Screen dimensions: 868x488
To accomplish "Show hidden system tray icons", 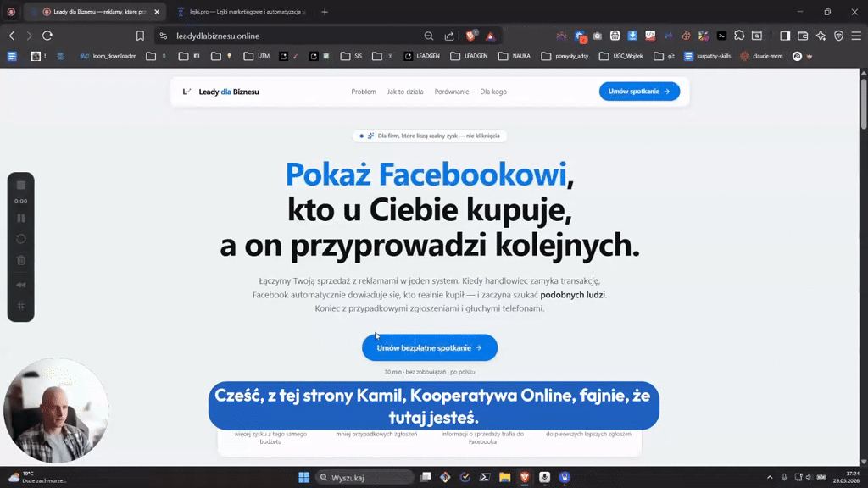I will (770, 478).
